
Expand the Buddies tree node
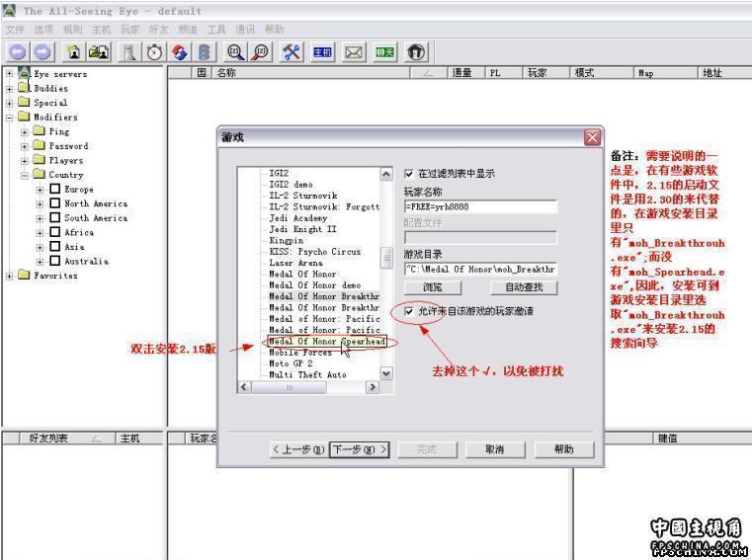coord(9,89)
